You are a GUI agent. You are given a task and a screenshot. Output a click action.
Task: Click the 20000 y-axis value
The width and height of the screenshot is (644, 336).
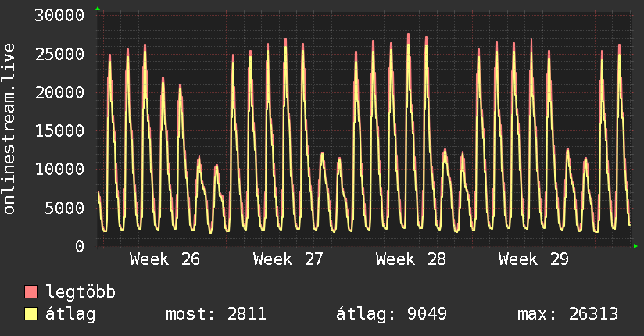(x=59, y=92)
